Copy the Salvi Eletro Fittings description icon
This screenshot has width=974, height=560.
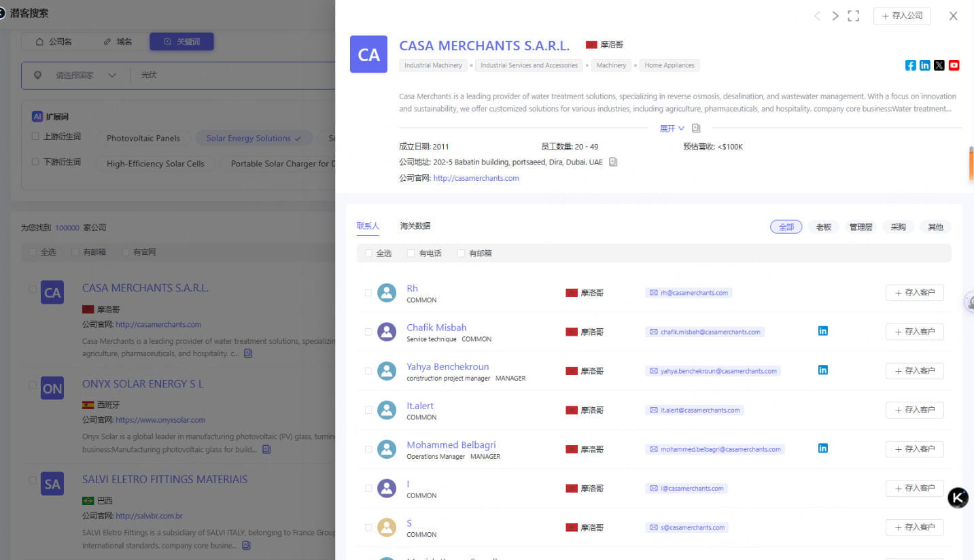246,545
